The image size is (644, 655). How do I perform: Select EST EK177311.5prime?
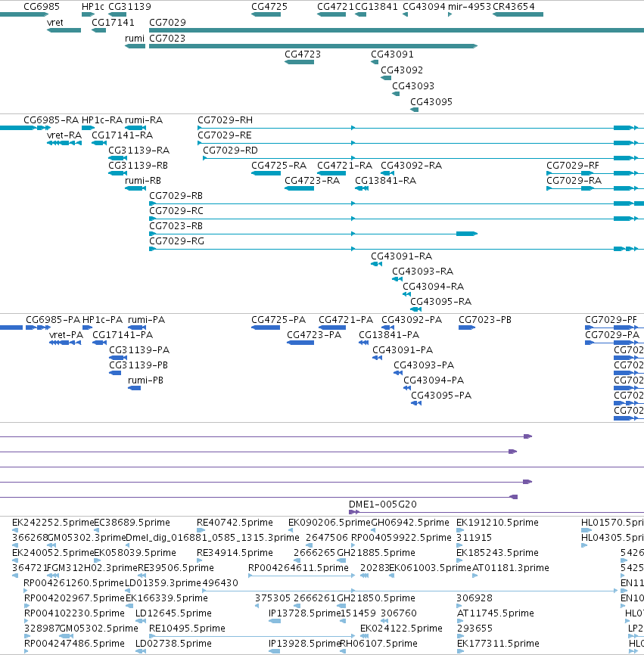(498, 644)
